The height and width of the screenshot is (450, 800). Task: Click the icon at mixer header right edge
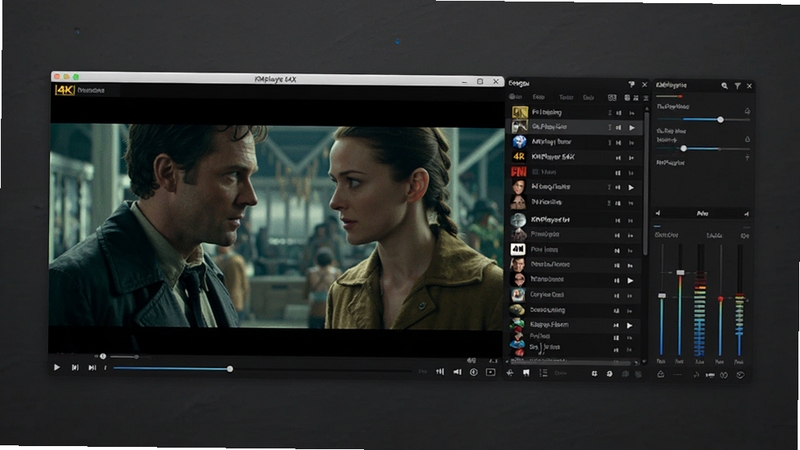pyautogui.click(x=744, y=236)
